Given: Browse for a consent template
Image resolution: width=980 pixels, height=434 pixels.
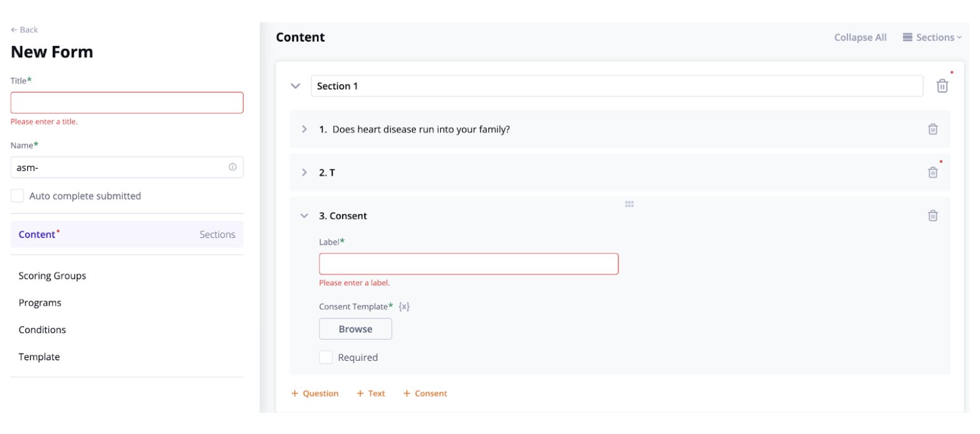Looking at the screenshot, I should click(355, 329).
